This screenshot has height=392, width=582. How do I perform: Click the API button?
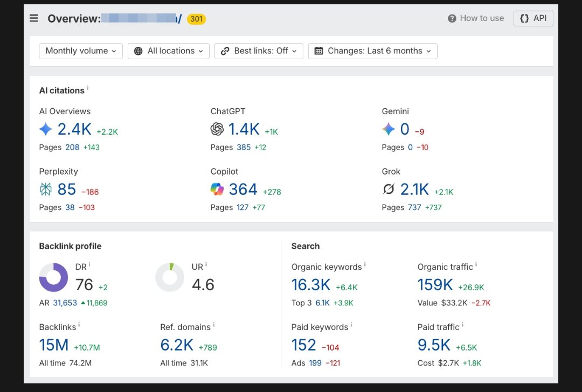click(533, 18)
